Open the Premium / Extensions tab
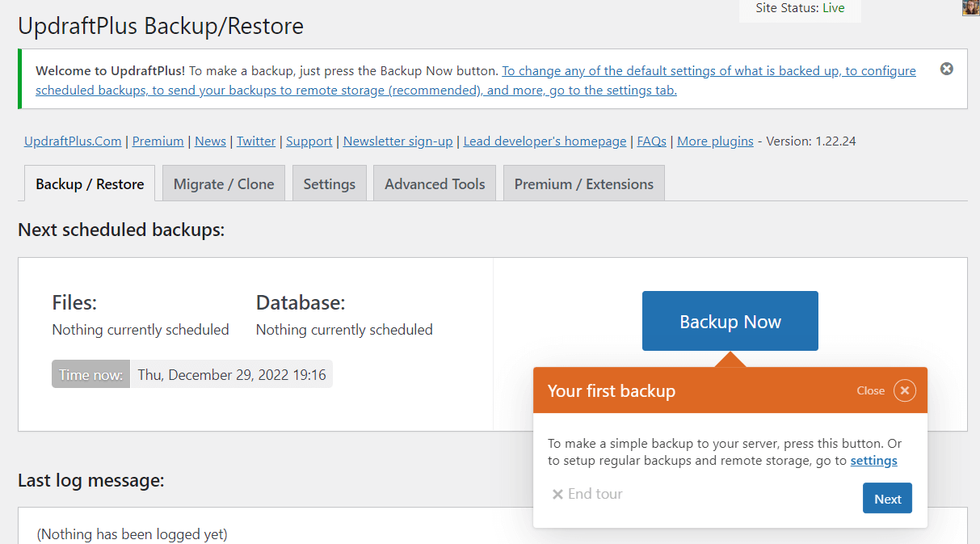 click(583, 183)
